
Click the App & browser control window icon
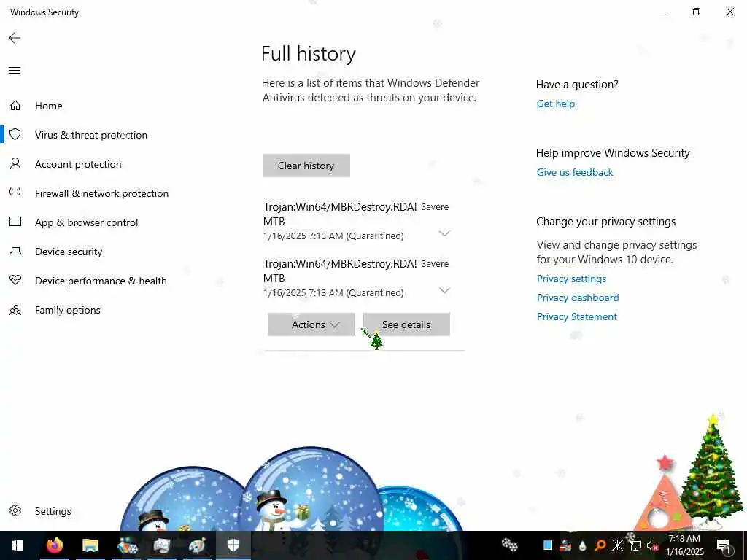point(15,222)
